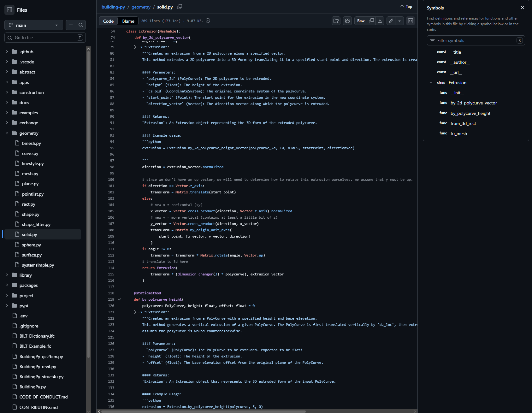Collapse the geometry folder
The width and height of the screenshot is (532, 413).
(x=7, y=133)
